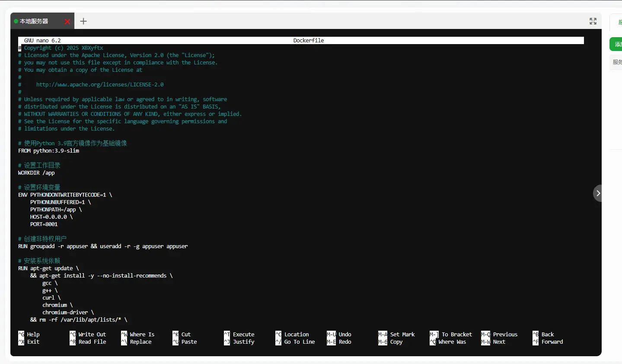Click the ^G Help shortcut in nano
Screen dimensions: 622x364
(x=29, y=335)
